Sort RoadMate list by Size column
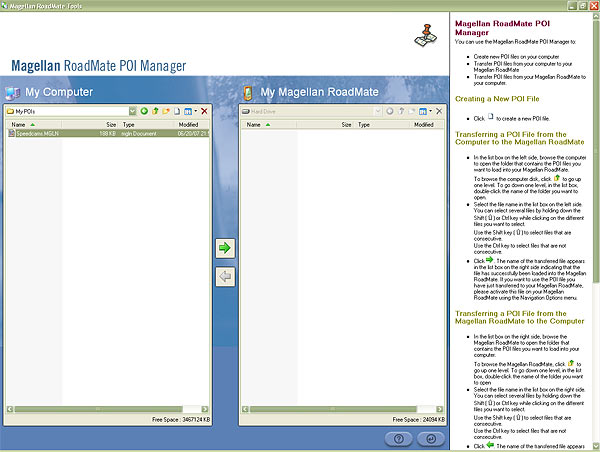This screenshot has height=452, width=600. click(x=325, y=124)
